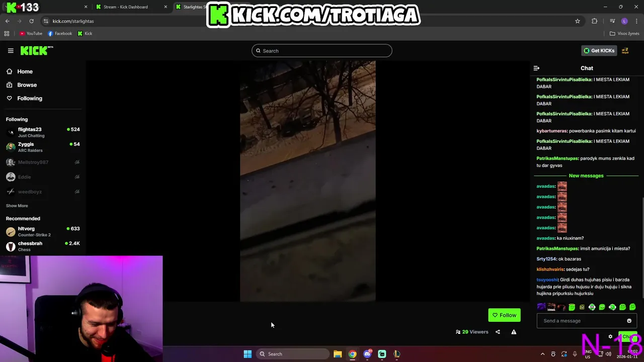The width and height of the screenshot is (644, 362).
Task: Go back in browser
Action: pos(8,21)
